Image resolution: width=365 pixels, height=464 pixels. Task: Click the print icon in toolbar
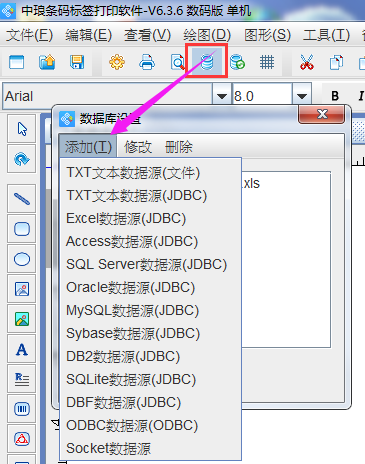147,62
